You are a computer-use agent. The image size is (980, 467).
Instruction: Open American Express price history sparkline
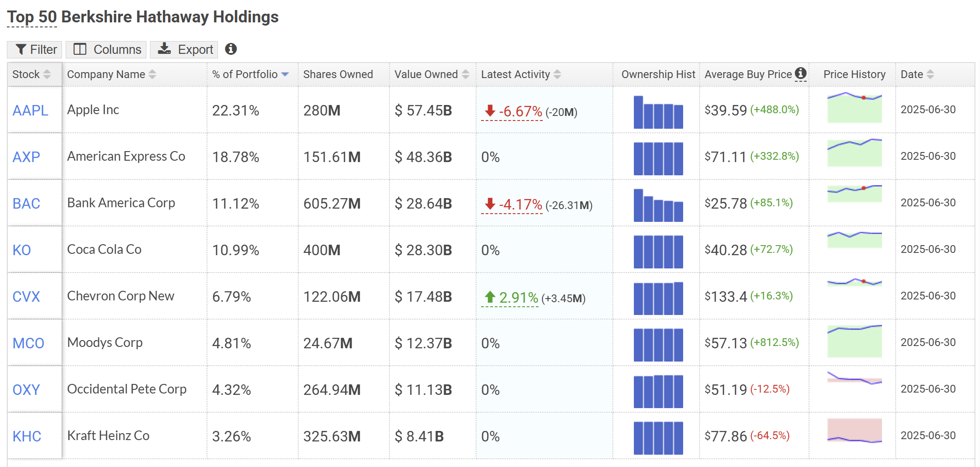pyautogui.click(x=855, y=152)
